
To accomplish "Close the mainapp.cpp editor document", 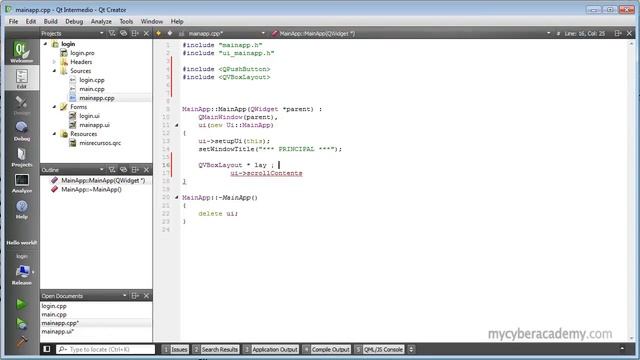I will (629, 33).
